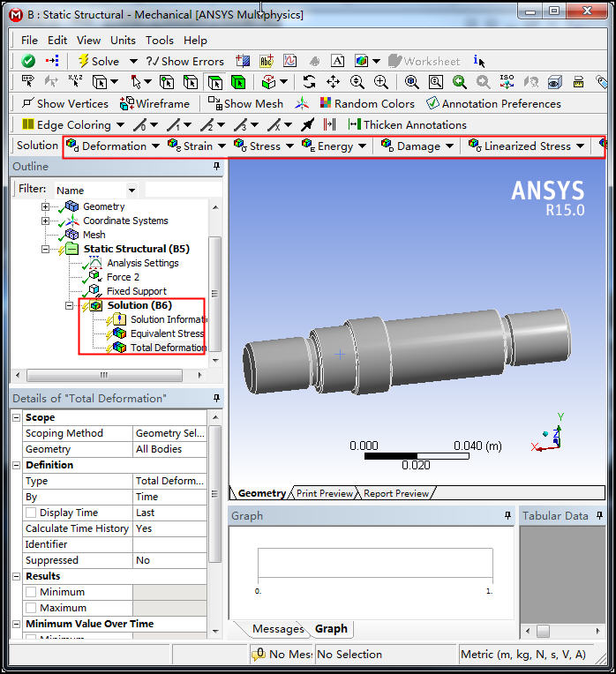Click the Zoom To Fit magnifier icon
Image resolution: width=616 pixels, height=674 pixels.
(411, 82)
